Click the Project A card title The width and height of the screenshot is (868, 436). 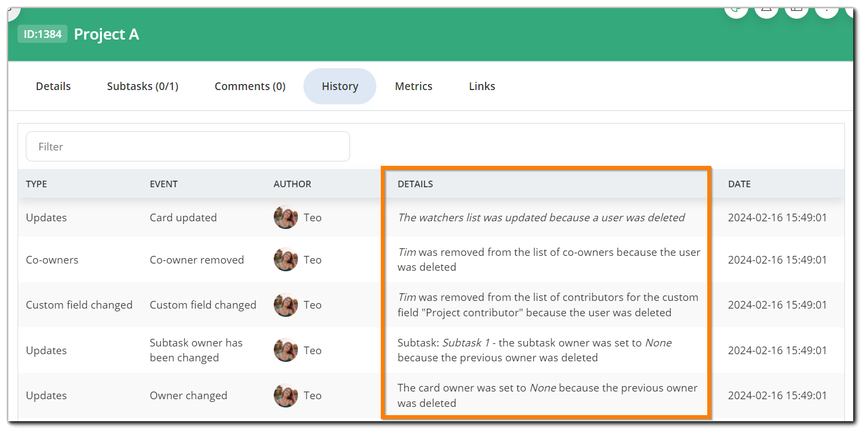click(106, 34)
